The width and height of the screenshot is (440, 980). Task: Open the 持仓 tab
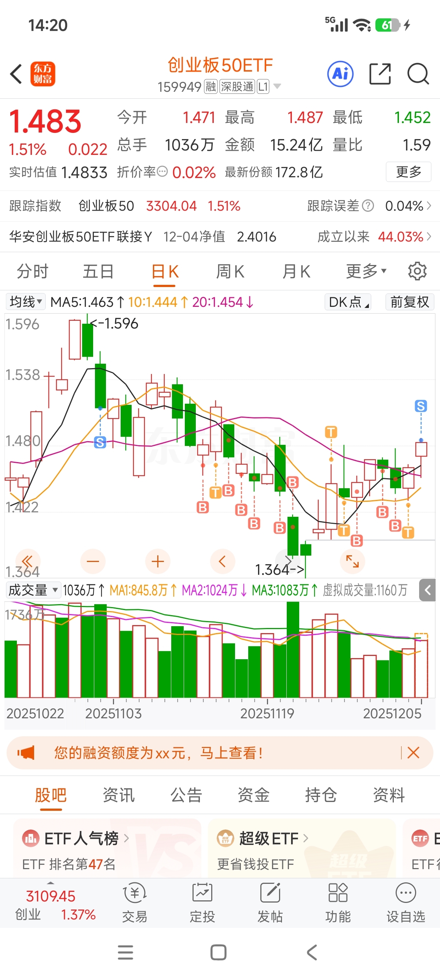[x=321, y=794]
